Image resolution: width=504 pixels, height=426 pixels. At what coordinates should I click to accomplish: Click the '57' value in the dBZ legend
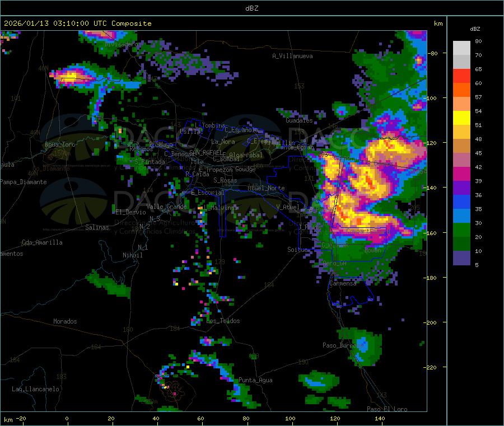coord(478,97)
